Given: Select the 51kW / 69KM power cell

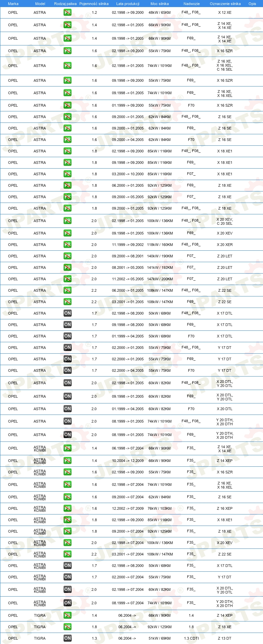Looking at the screenshot, I should click(159, 638).
